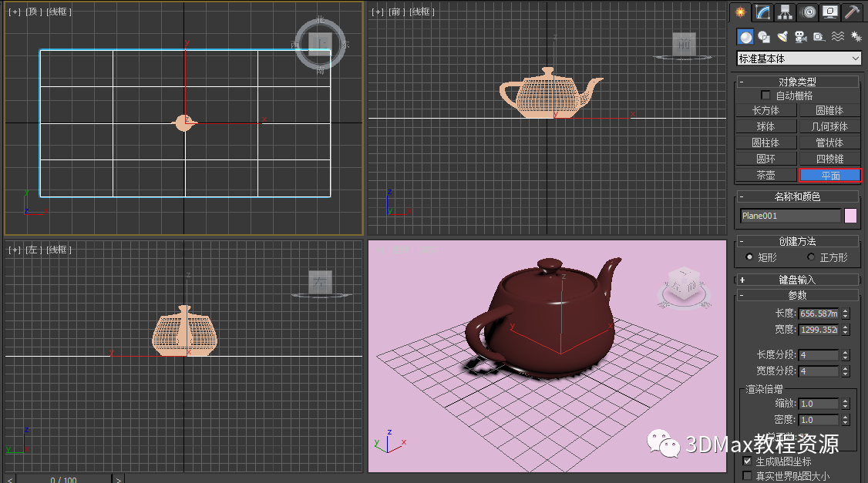Click the 顶 viewport label menu

tap(35, 12)
